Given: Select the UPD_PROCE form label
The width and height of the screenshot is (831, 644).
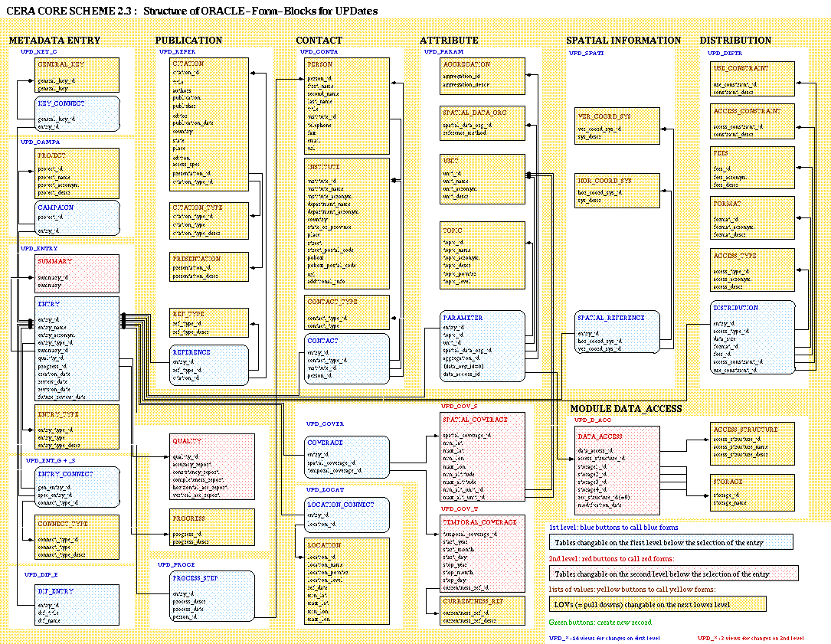Looking at the screenshot, I should pyautogui.click(x=176, y=564).
